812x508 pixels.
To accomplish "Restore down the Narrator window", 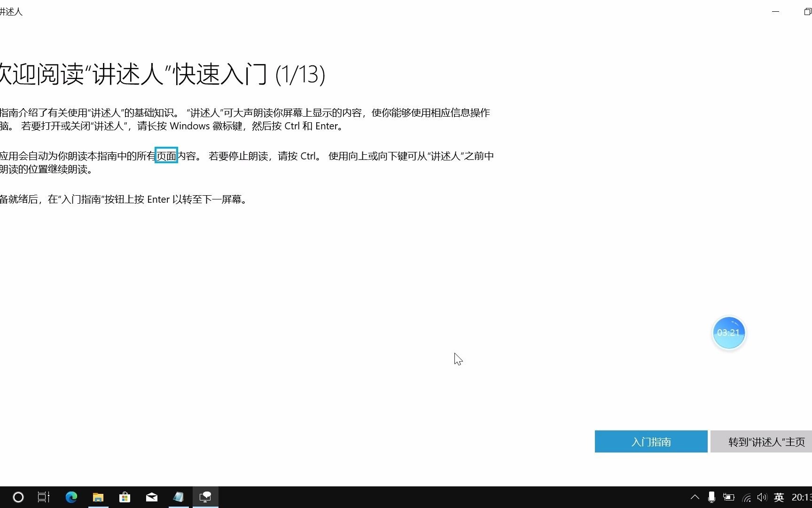I will point(808,12).
